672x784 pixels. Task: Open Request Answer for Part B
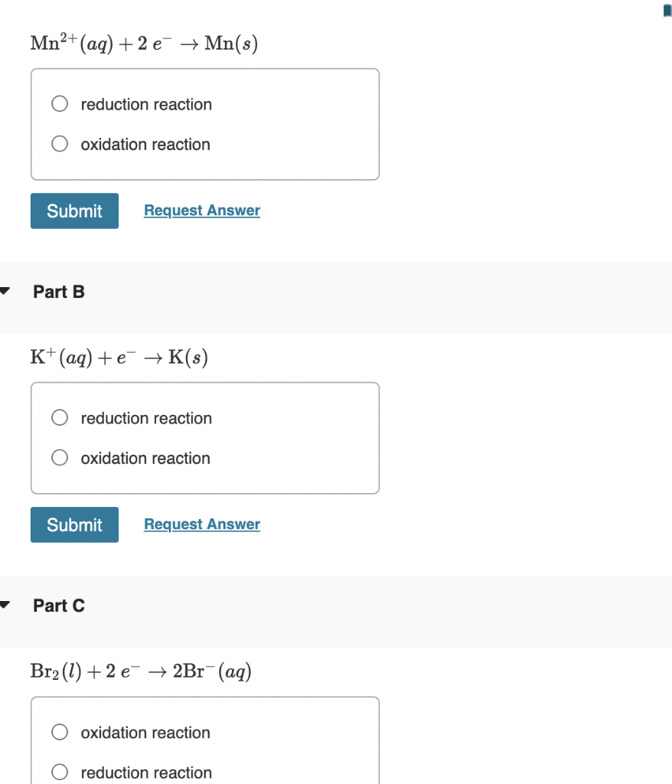201,524
